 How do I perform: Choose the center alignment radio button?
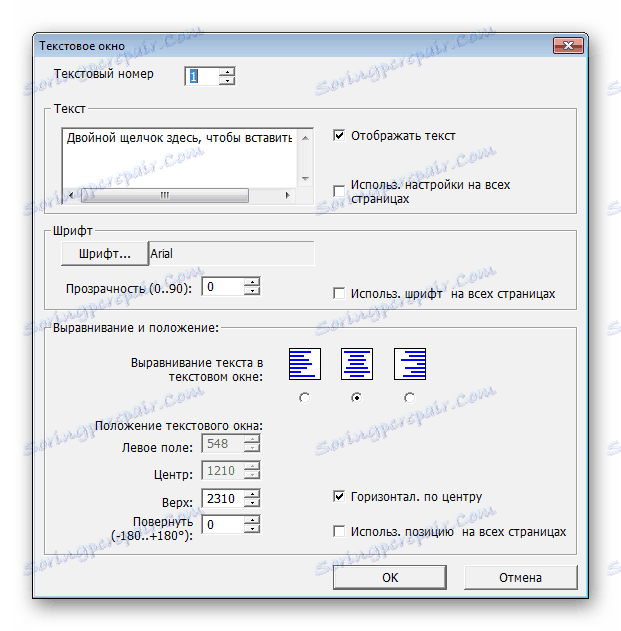tap(357, 398)
